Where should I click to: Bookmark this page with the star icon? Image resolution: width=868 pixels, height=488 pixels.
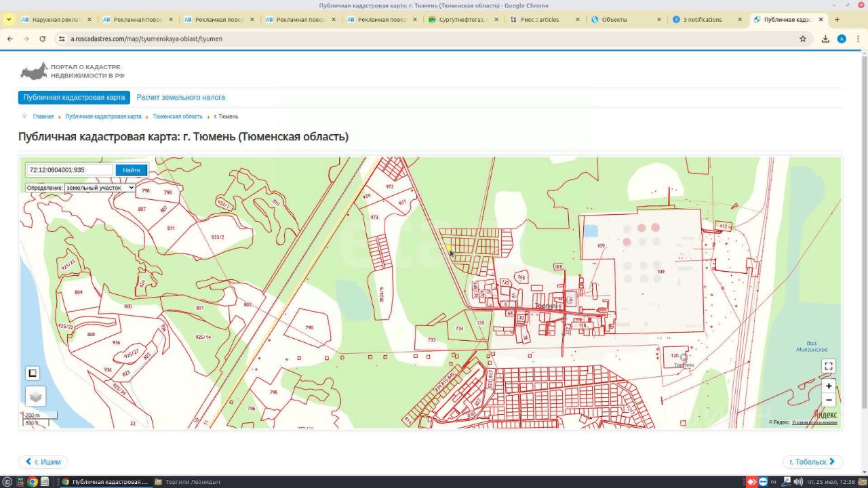pos(803,39)
